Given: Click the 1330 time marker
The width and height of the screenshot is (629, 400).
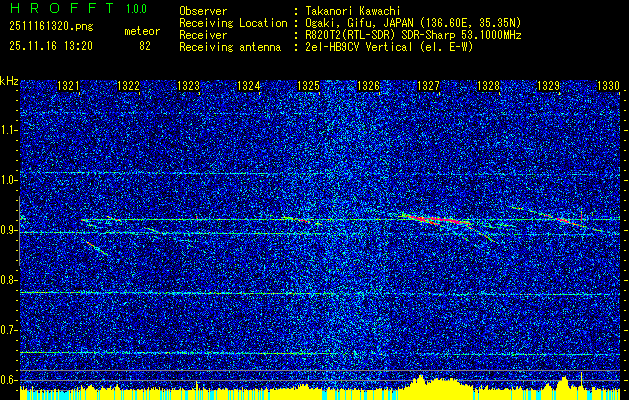Looking at the screenshot, I should (609, 85).
